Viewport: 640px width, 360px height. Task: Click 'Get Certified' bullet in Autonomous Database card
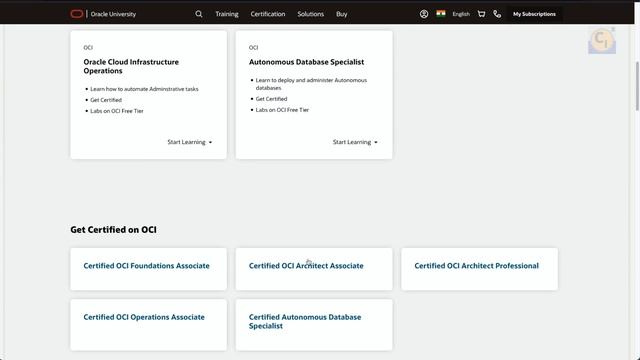pyautogui.click(x=271, y=99)
